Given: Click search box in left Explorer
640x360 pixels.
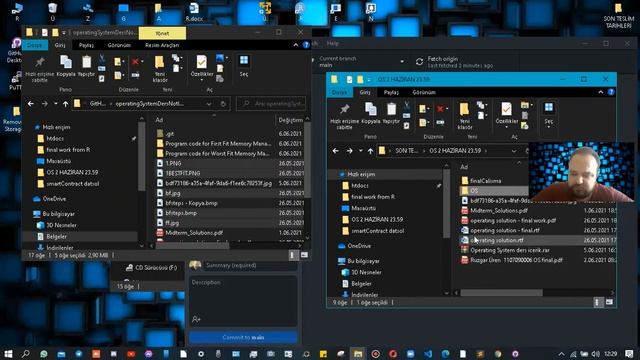Looking at the screenshot, I should (271, 104).
